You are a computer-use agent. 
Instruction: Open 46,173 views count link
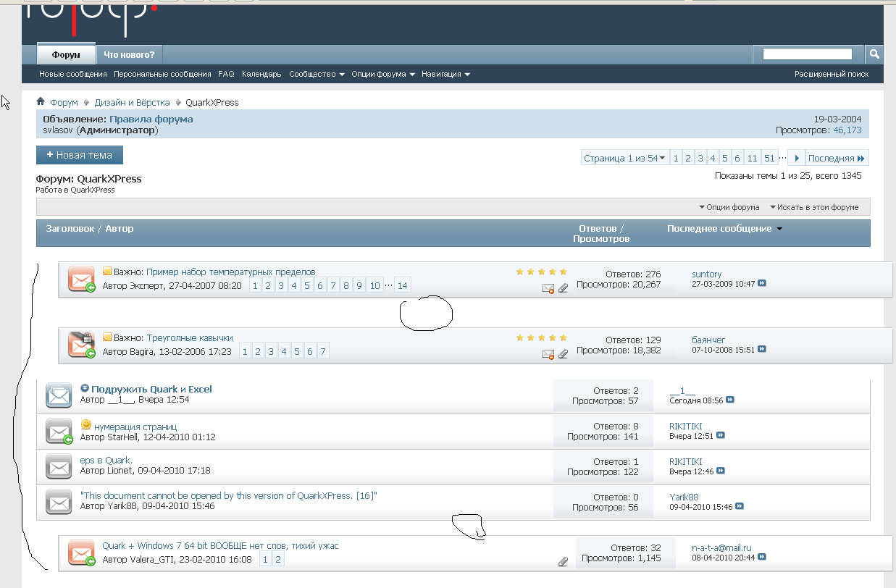847,130
